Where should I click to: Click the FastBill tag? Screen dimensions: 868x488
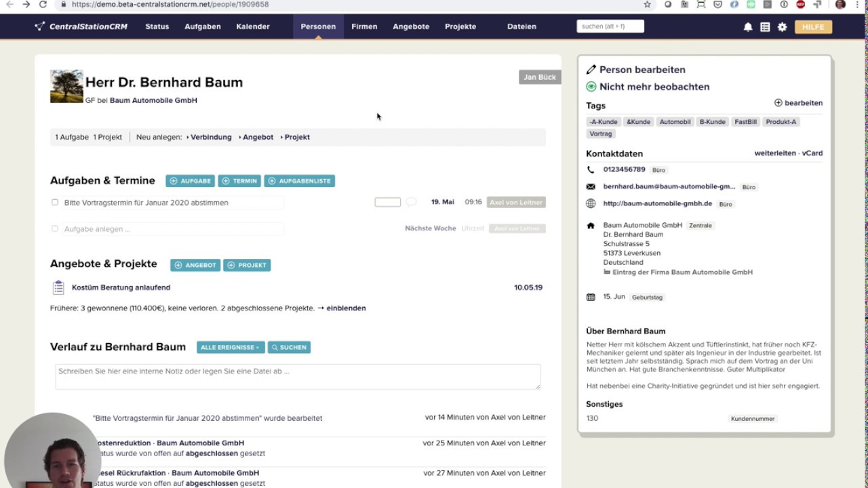745,122
